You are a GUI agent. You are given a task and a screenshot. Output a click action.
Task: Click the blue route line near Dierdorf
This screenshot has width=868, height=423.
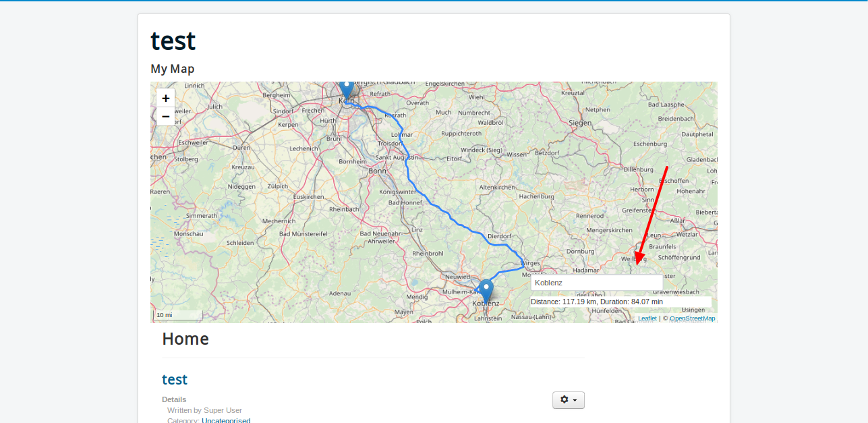pyautogui.click(x=491, y=242)
